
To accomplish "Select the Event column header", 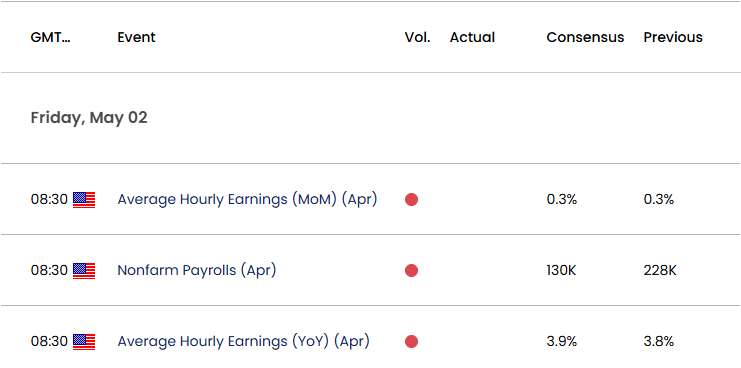I will (137, 37).
